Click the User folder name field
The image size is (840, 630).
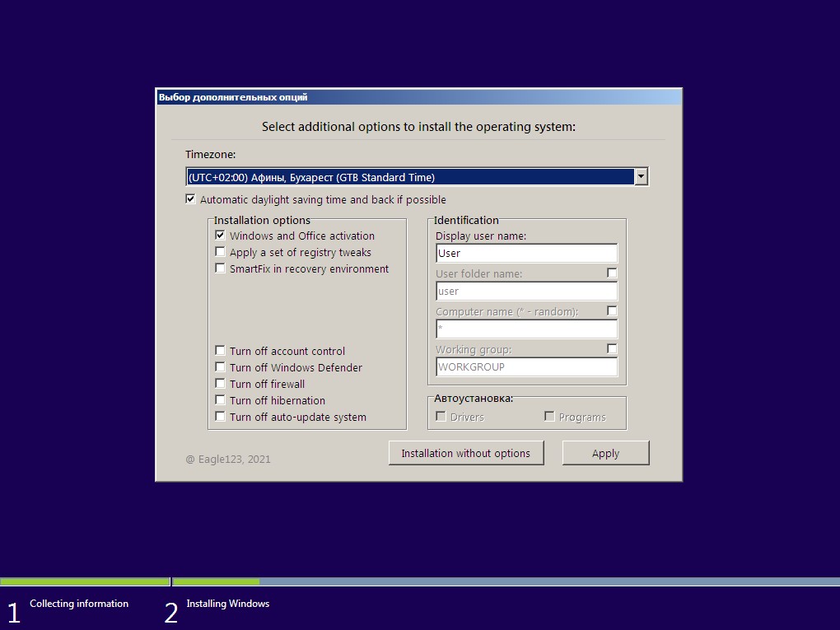[x=526, y=291]
